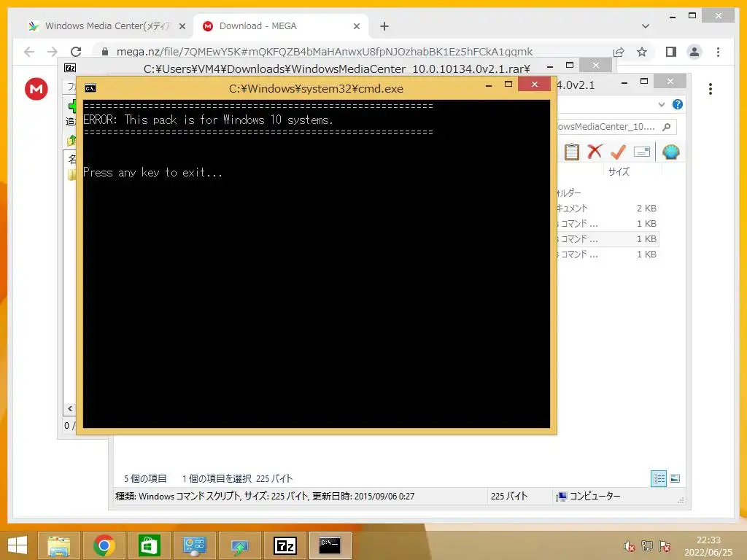Open Explorer help question mark
Viewport: 747px width, 560px height.
point(678,104)
